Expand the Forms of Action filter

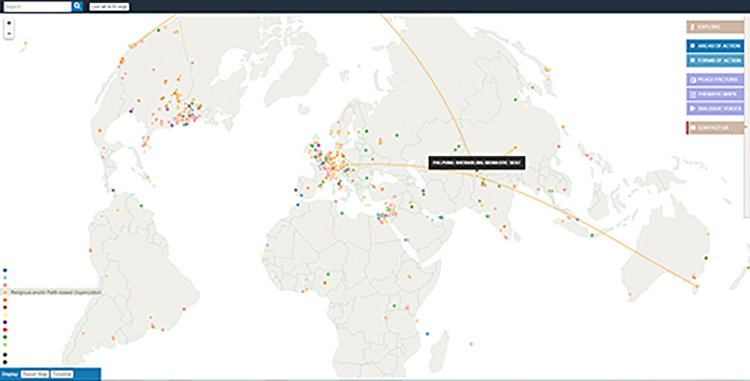(715, 61)
